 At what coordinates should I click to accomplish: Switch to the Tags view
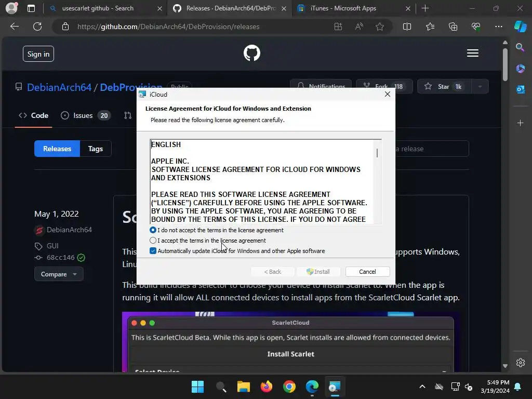[96, 149]
